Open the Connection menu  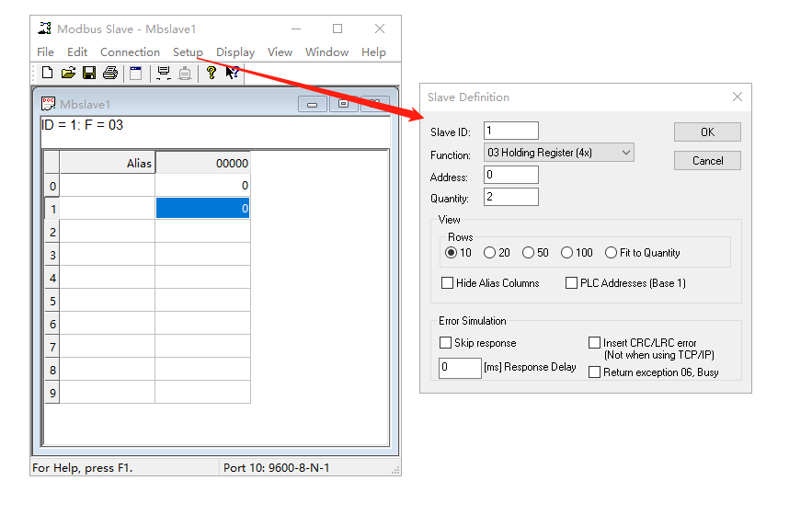point(130,52)
